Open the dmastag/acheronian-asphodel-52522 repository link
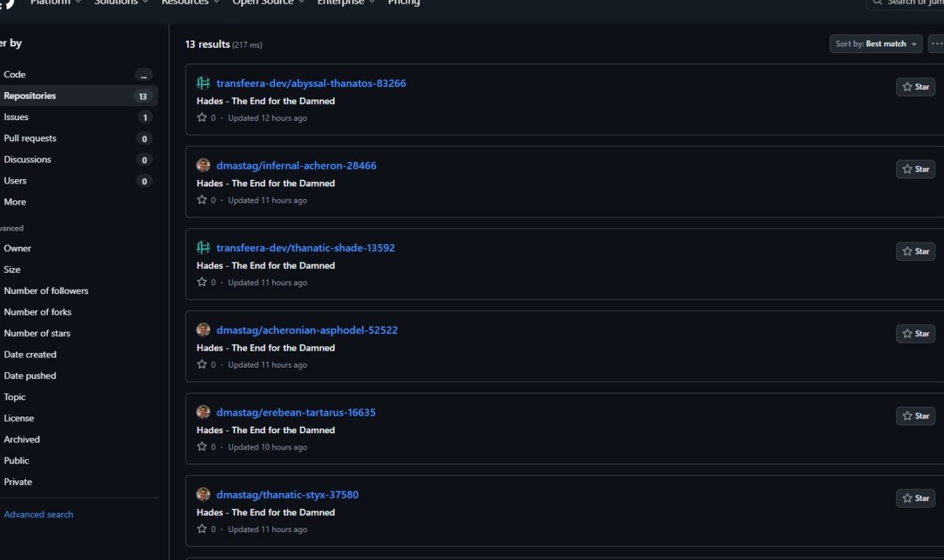This screenshot has height=560, width=944. coord(307,330)
